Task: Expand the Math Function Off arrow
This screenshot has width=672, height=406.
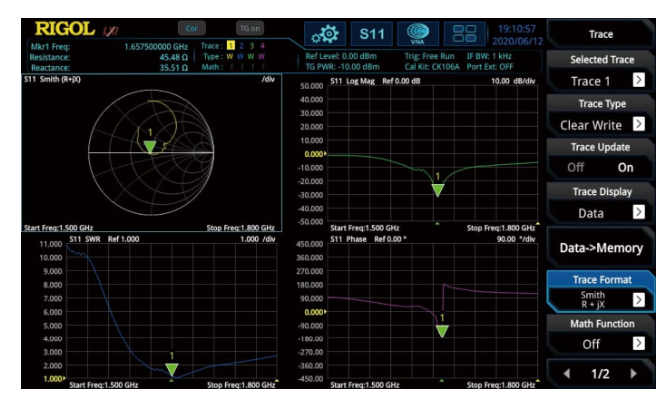Action: point(639,343)
